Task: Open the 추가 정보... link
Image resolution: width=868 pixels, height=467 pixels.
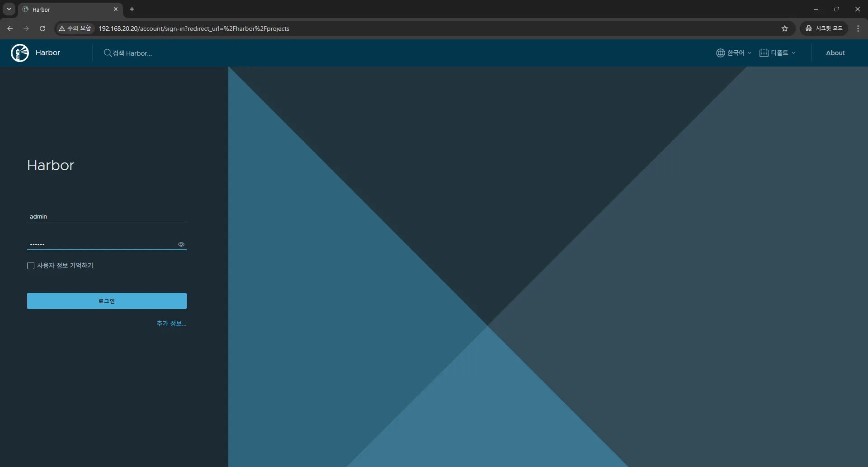Action: coord(171,323)
